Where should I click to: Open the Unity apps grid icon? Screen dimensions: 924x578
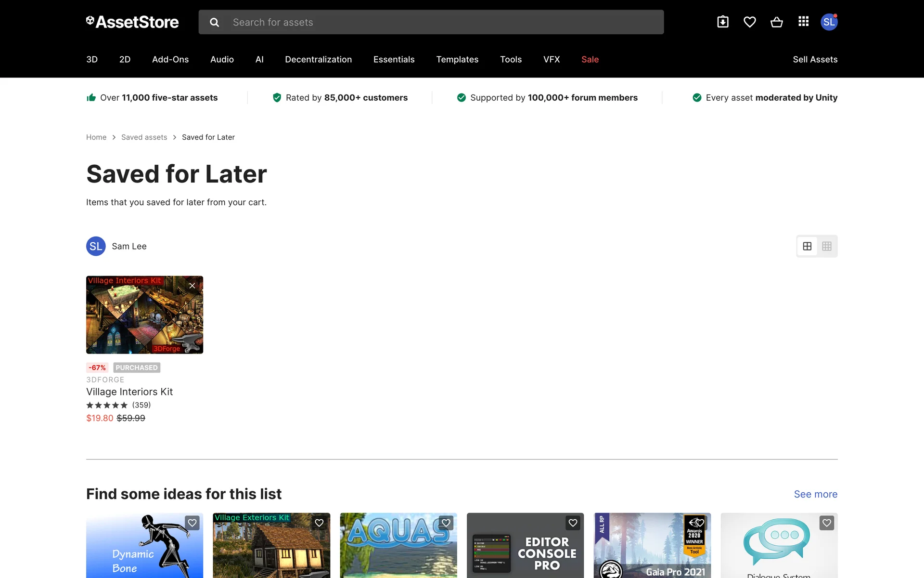pyautogui.click(x=803, y=22)
